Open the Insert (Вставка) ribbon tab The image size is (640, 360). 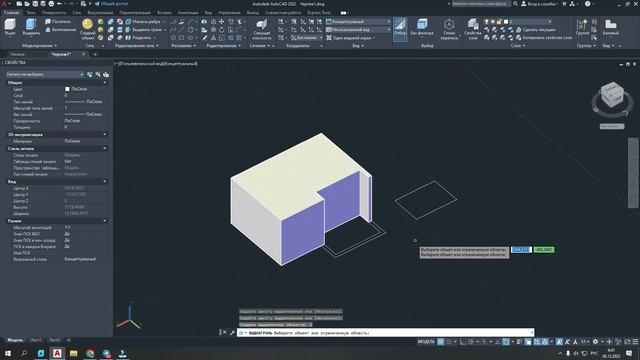(164, 13)
